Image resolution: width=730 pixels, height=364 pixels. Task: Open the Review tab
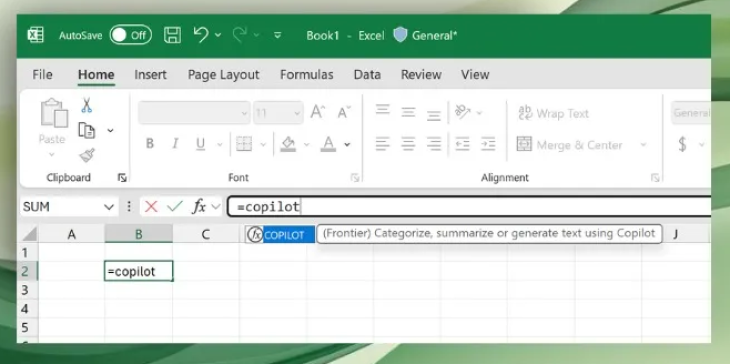(x=421, y=74)
